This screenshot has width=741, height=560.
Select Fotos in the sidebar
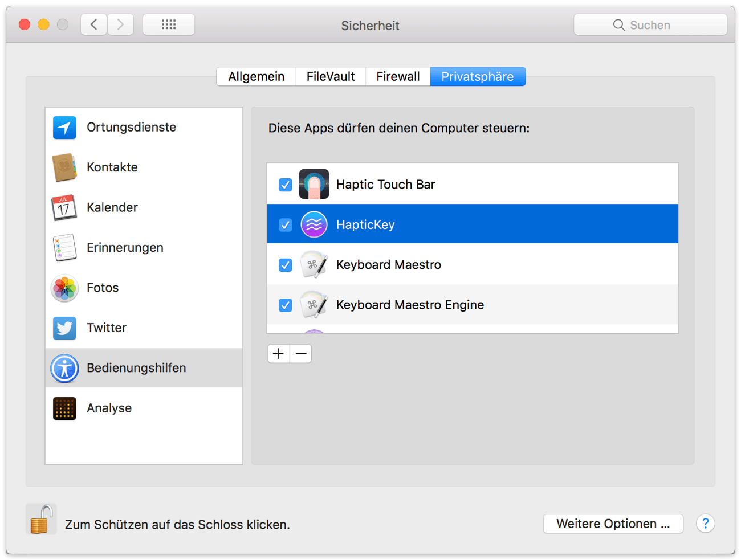pyautogui.click(x=144, y=288)
